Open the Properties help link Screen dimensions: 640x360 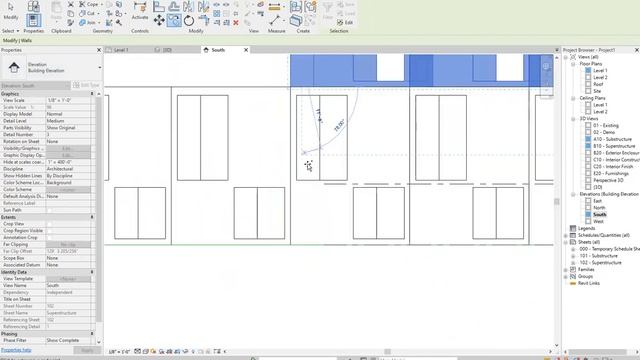[16, 350]
